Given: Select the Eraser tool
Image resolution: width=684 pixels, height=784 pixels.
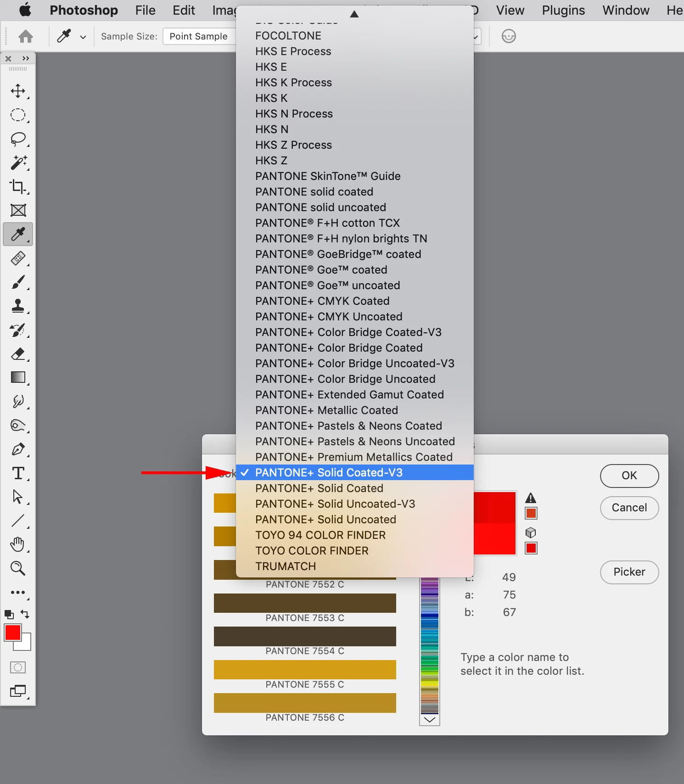Looking at the screenshot, I should [18, 353].
